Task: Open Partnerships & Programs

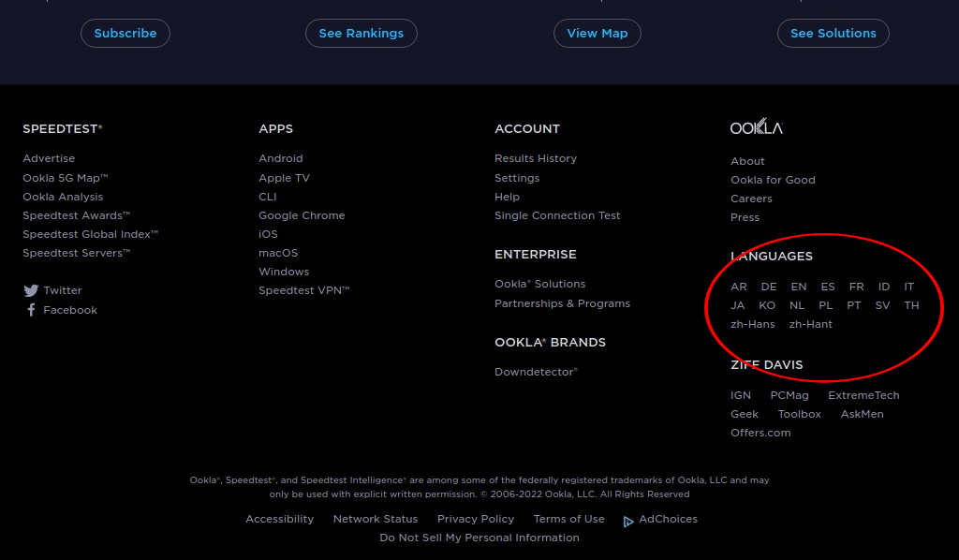Action: click(562, 303)
